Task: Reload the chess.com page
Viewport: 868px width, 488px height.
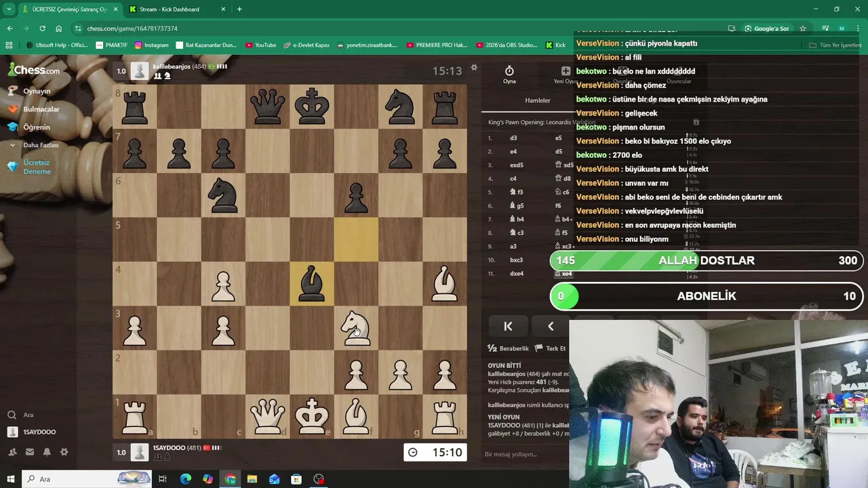Action: (x=42, y=28)
